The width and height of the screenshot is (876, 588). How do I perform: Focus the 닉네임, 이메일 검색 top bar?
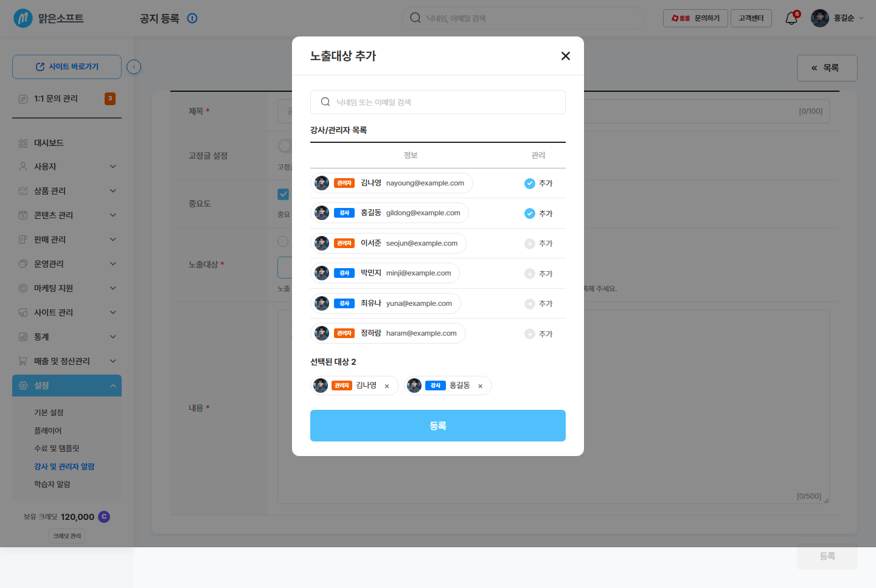523,18
